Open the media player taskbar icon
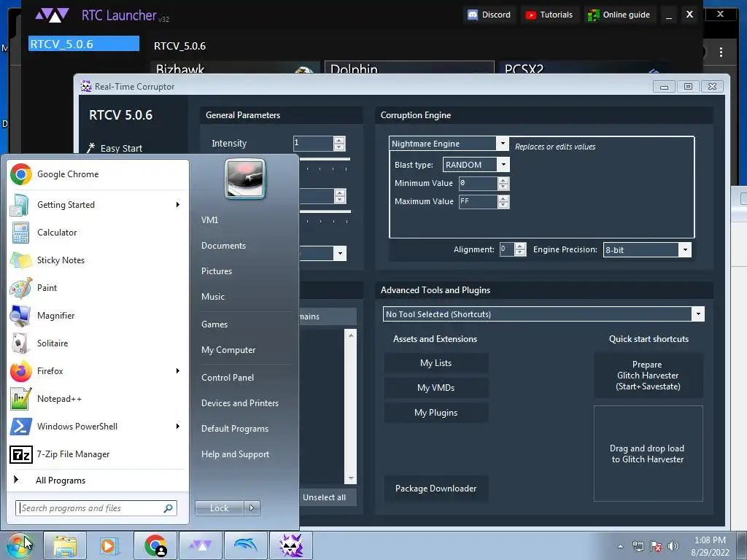 (109, 545)
